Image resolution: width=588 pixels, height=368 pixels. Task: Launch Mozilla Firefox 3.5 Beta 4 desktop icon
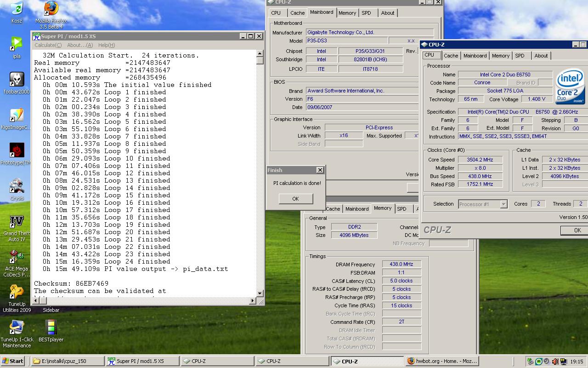pyautogui.click(x=51, y=15)
